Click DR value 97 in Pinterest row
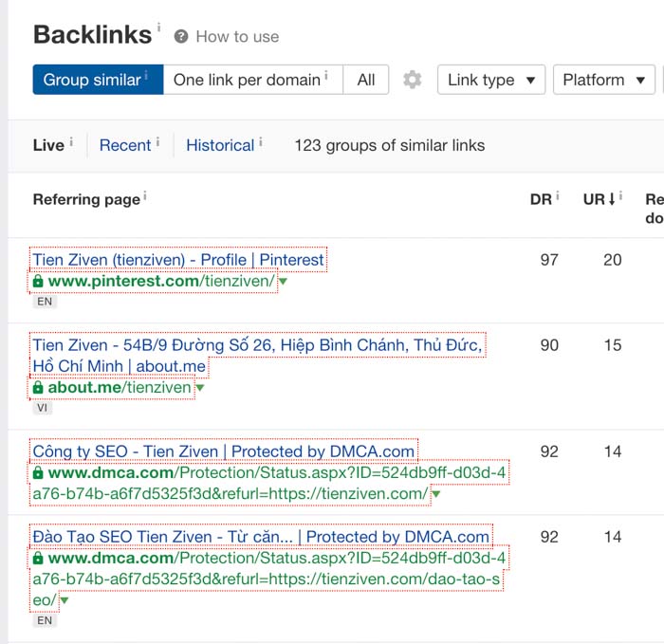This screenshot has height=644, width=664. [549, 260]
